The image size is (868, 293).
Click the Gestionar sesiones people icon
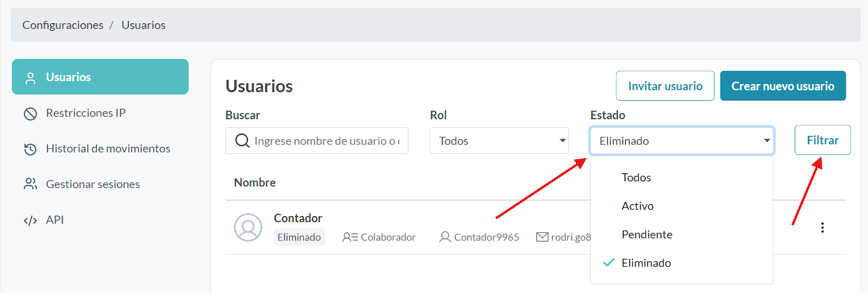(x=30, y=184)
